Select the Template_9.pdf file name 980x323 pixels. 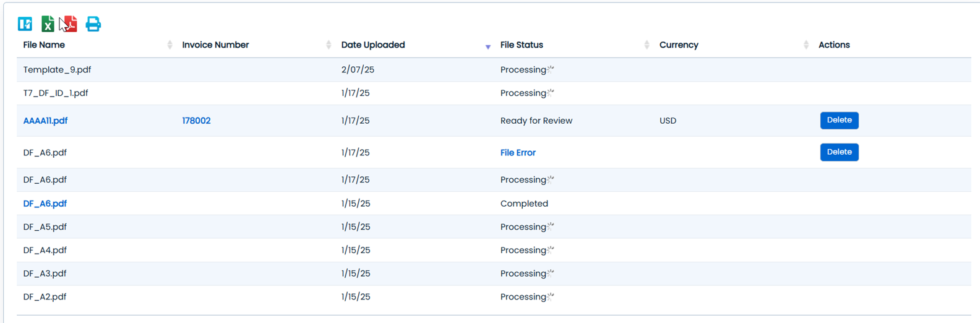[x=57, y=70]
